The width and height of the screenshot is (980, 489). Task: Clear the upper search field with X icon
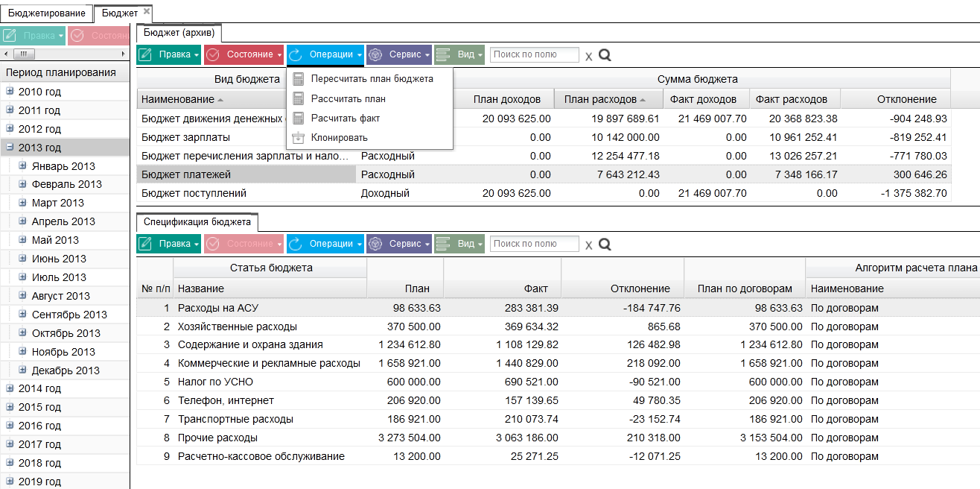[588, 56]
